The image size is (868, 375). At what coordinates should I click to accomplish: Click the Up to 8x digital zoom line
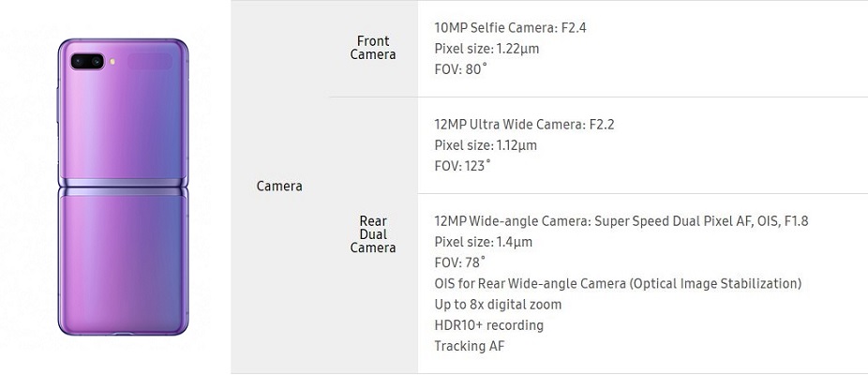click(498, 305)
